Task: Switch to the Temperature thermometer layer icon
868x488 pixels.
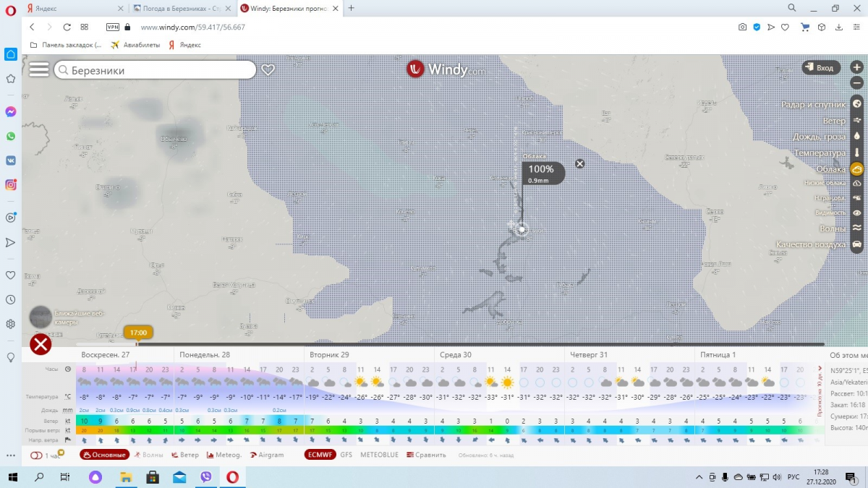Action: [856, 153]
